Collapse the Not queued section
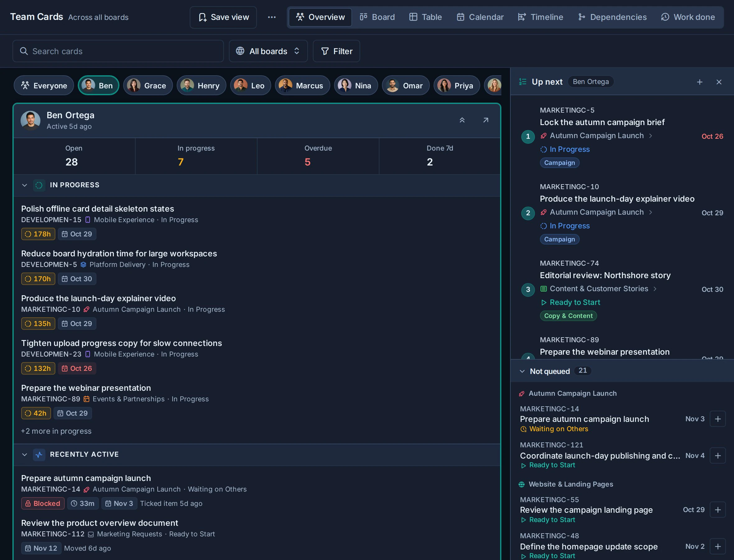 click(522, 371)
